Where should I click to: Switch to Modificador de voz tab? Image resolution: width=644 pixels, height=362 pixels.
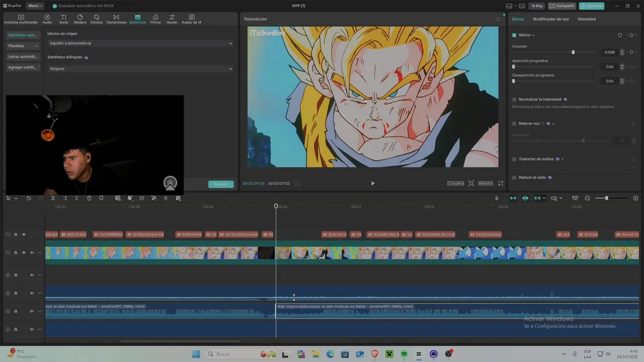[x=551, y=19]
